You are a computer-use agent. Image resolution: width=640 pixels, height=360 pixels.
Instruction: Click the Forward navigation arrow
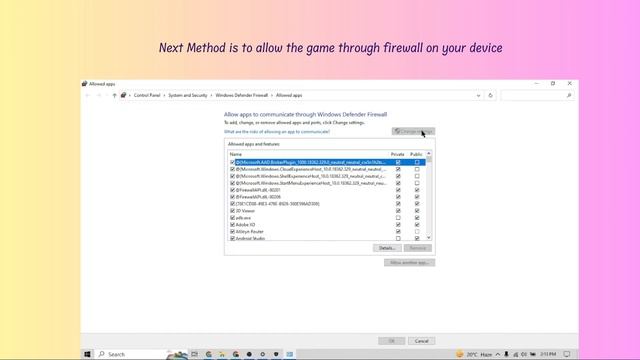point(98,96)
